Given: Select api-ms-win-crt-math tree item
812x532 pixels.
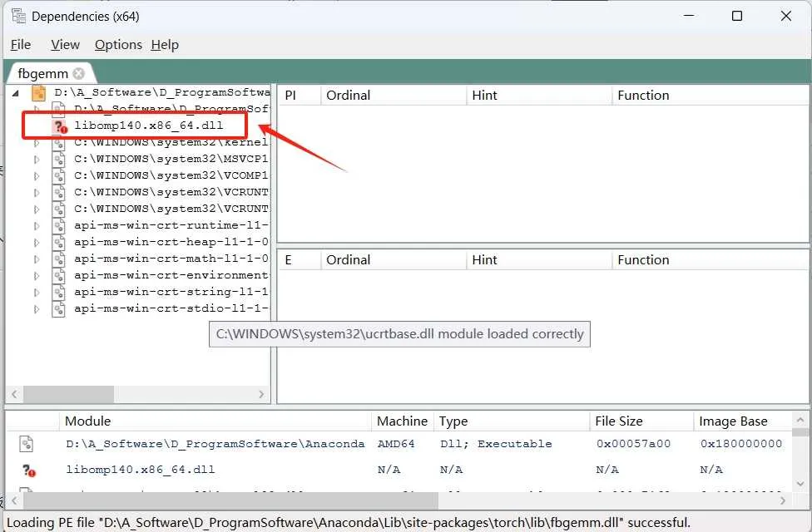Looking at the screenshot, I should [x=171, y=259].
